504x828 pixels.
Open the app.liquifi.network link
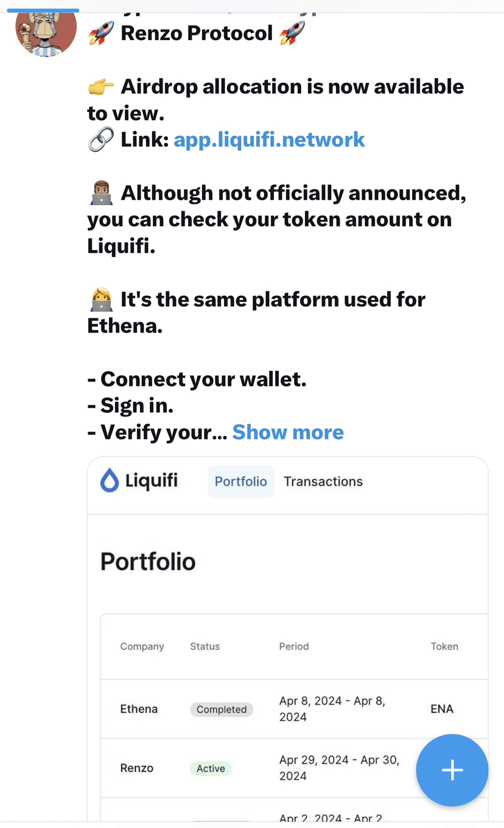(x=269, y=139)
